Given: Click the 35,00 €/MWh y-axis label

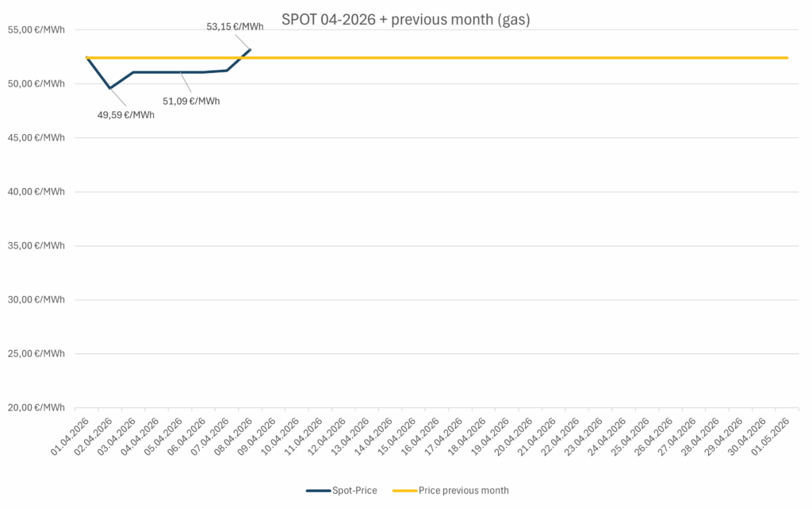Looking at the screenshot, I should point(36,245).
